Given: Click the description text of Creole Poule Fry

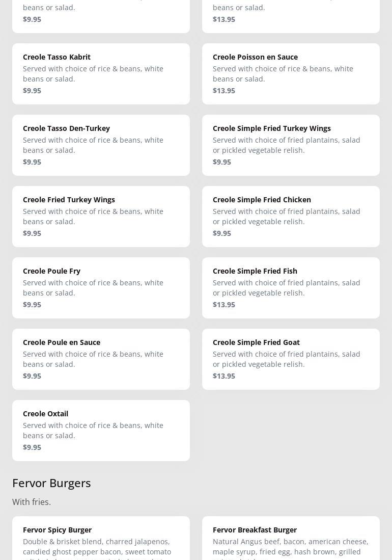Looking at the screenshot, I should (93, 287).
